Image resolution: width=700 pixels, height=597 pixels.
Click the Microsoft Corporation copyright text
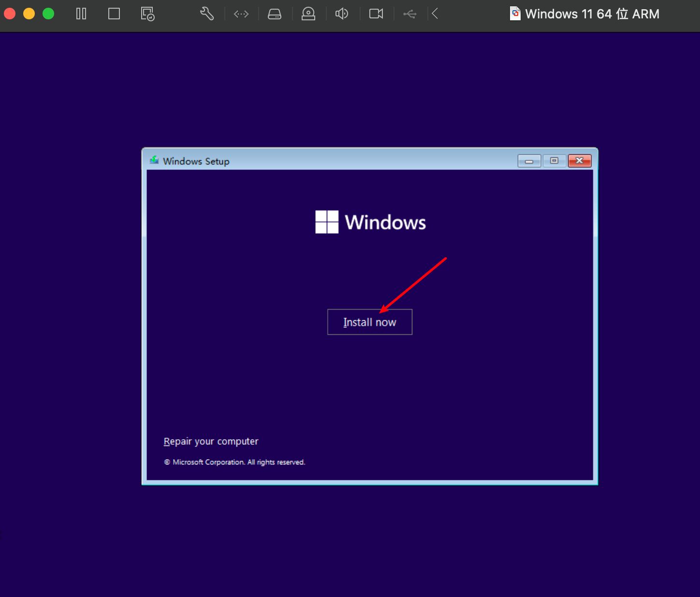[x=234, y=462]
